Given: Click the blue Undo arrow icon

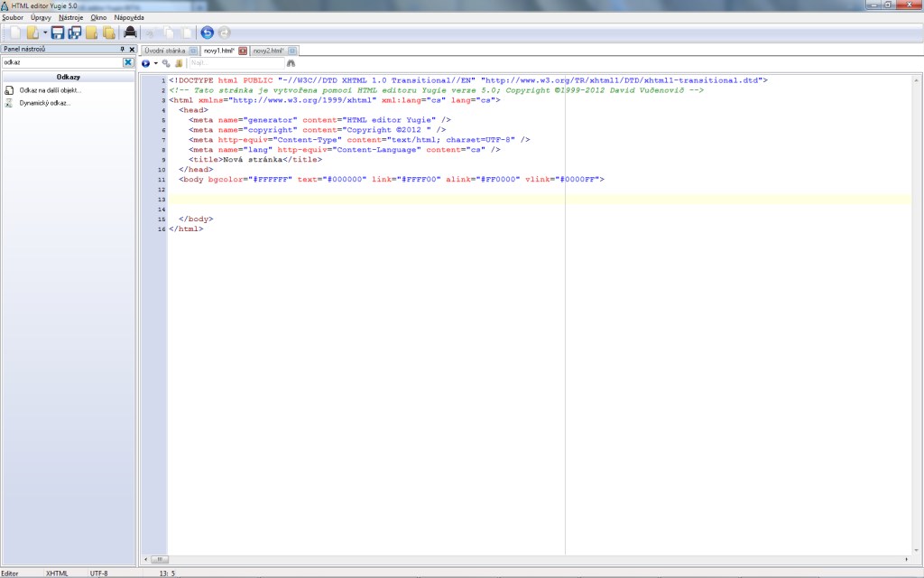Looking at the screenshot, I should click(x=207, y=33).
